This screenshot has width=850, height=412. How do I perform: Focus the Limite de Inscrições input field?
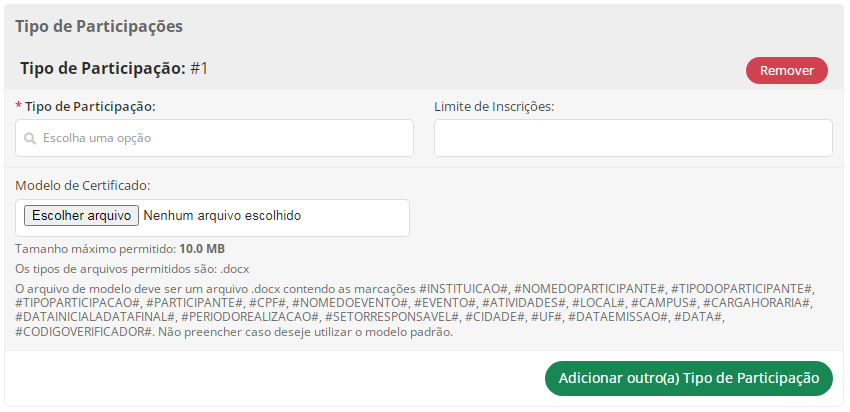click(633, 138)
